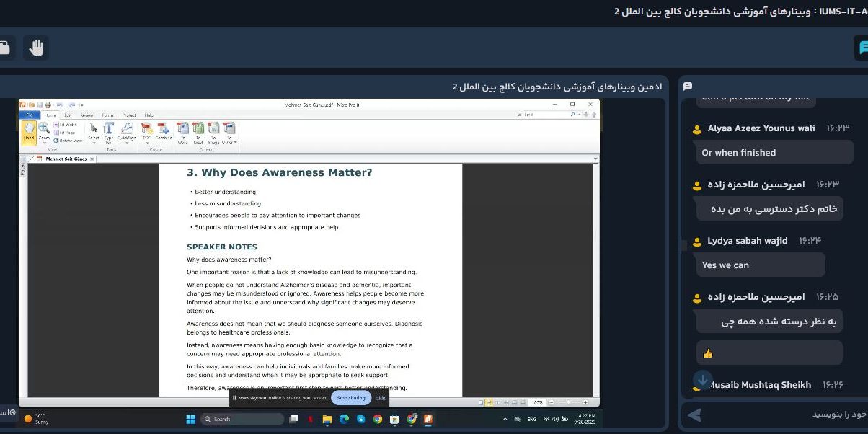Click Print icon in quick access toolbar
Image resolution: width=868 pixels, height=434 pixels.
click(x=48, y=105)
